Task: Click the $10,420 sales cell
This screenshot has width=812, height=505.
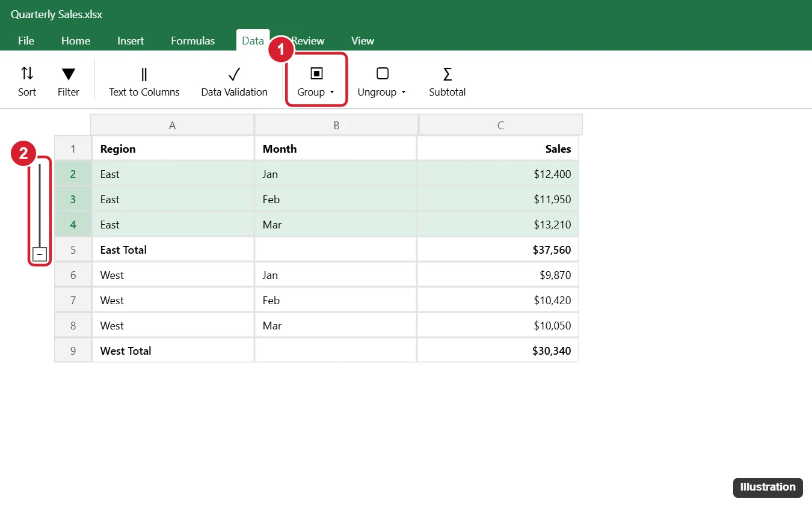Action: [498, 300]
